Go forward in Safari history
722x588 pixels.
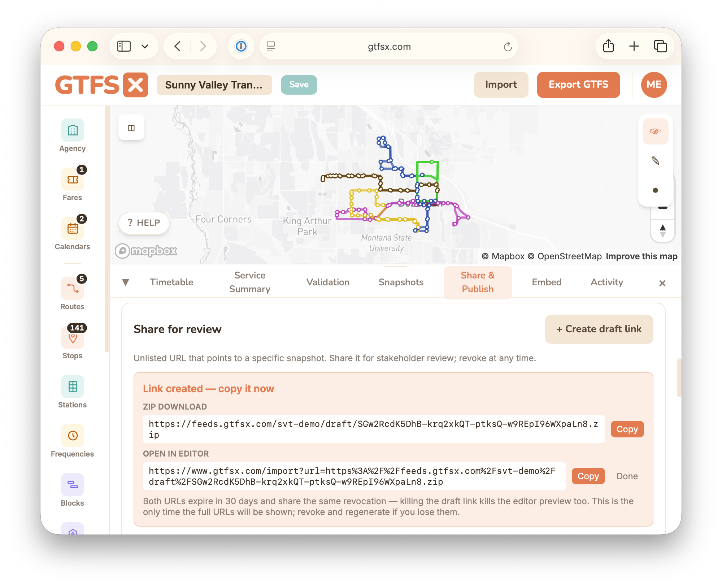tap(203, 46)
